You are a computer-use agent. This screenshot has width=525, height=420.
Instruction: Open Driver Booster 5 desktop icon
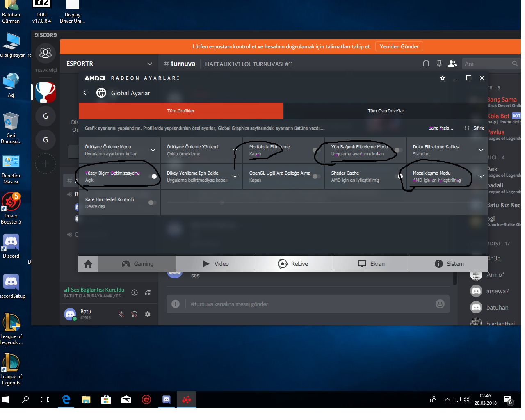coord(11,209)
